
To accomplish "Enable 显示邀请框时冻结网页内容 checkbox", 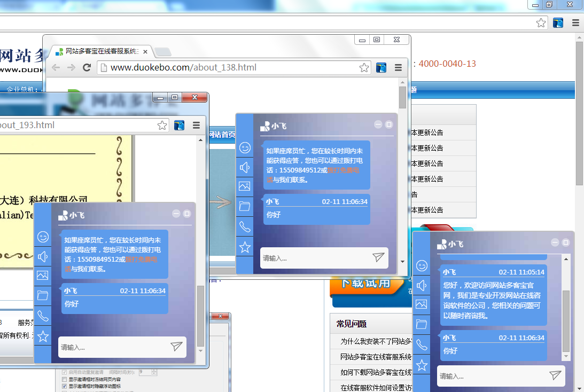I will 65,380.
